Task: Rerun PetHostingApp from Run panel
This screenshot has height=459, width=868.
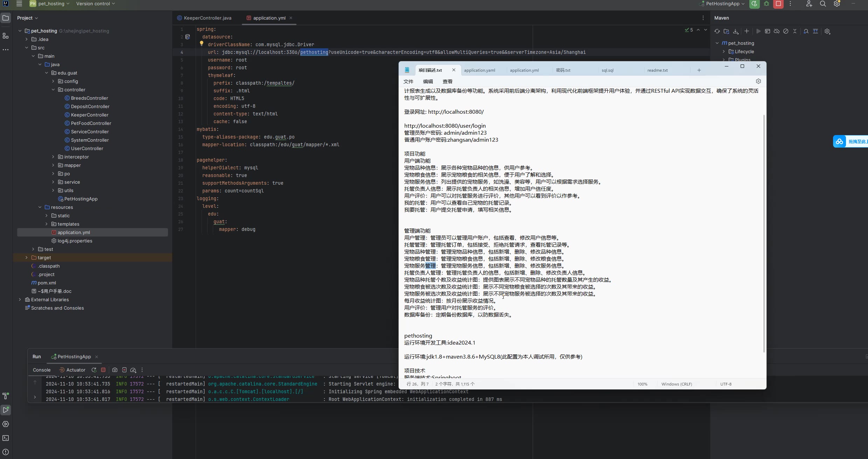Action: click(94, 370)
